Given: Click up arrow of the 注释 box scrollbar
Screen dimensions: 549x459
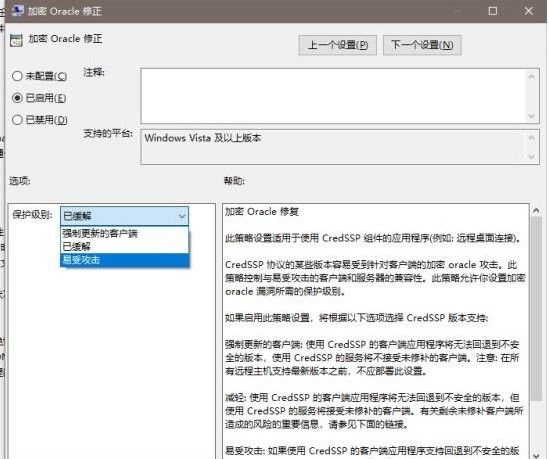Looking at the screenshot, I should 531,76.
